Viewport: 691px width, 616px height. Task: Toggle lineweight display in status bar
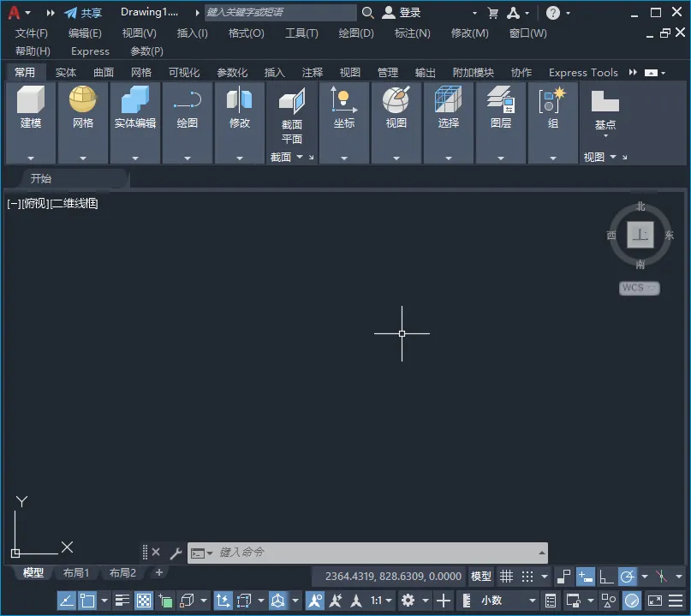[x=122, y=601]
